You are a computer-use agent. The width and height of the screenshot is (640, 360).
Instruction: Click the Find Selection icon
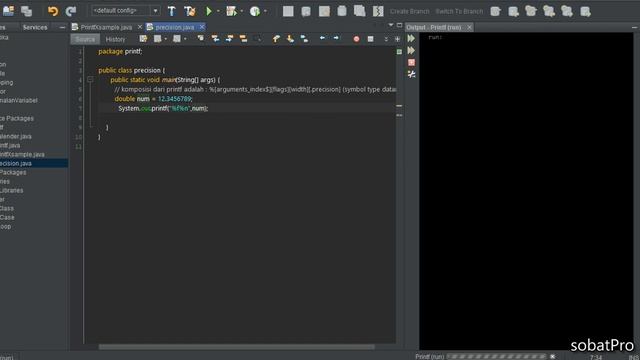[x=201, y=39]
